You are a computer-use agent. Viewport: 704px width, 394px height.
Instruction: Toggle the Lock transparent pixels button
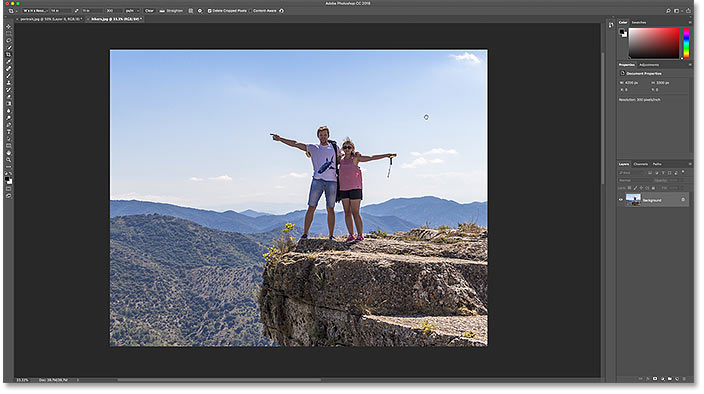click(629, 188)
